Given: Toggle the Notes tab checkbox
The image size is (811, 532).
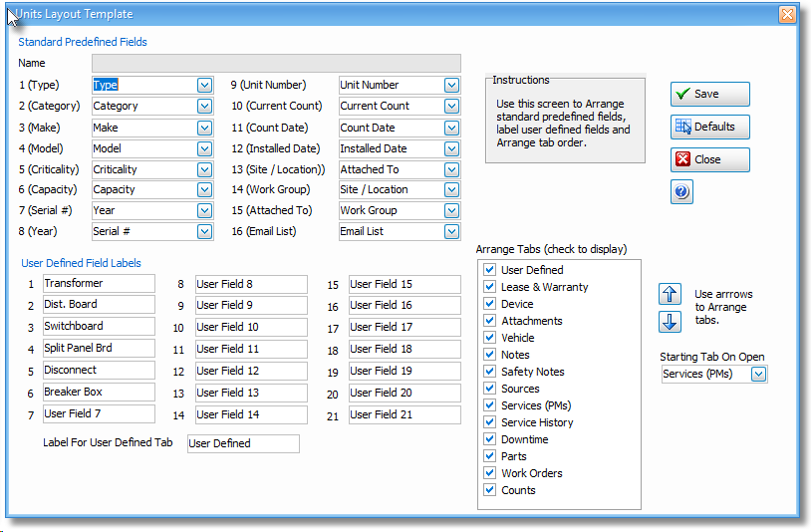Looking at the screenshot, I should coord(489,354).
